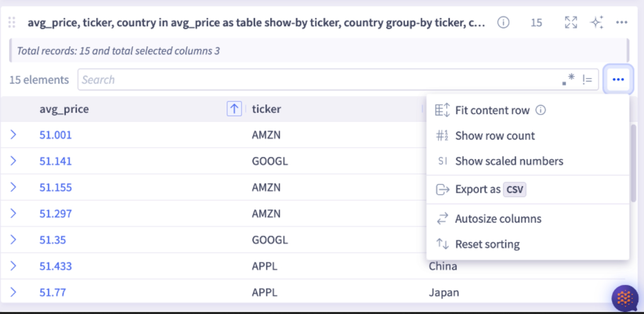
Task: Enable Show row count
Action: click(494, 136)
